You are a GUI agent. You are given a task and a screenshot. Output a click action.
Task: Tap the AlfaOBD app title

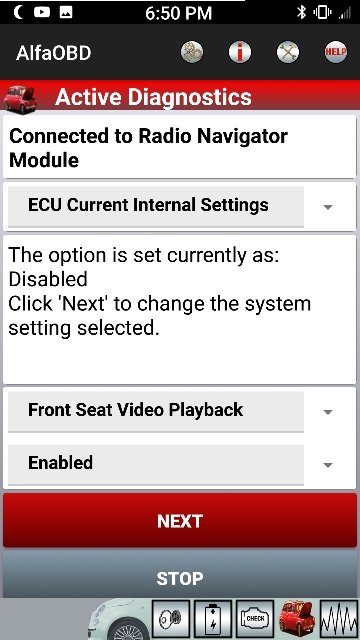[x=53, y=53]
